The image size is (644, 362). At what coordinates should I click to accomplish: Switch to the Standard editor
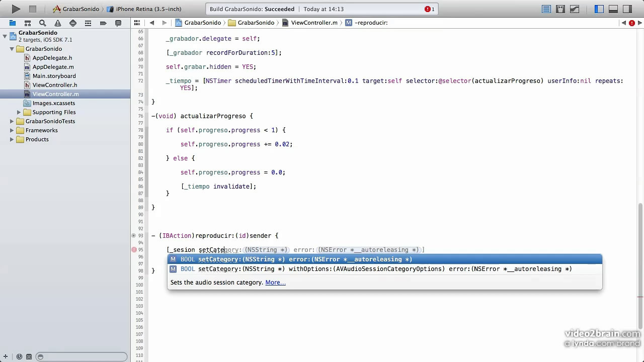(546, 9)
